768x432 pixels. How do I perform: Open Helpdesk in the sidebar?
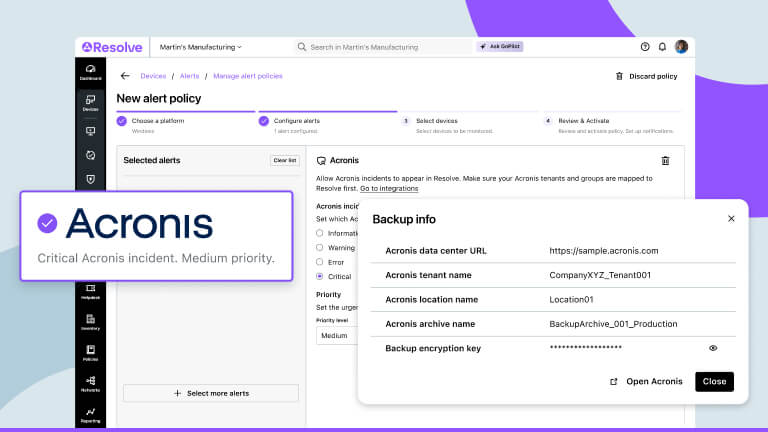91,291
